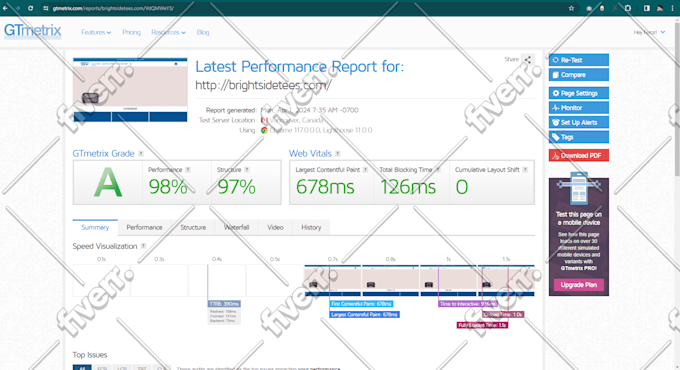Open the user account dropdown at top right
The height and width of the screenshot is (370, 680).
click(649, 32)
